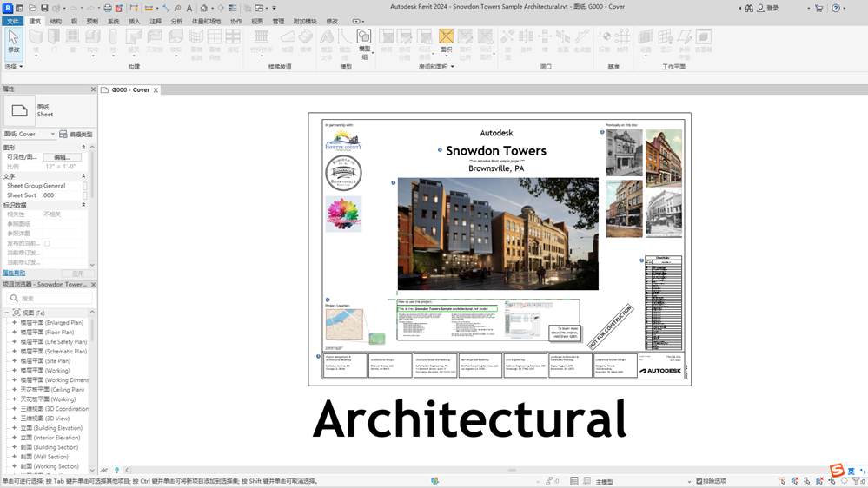Expand 楼层平面 (Floor Plan) tree node
Image resolution: width=868 pixels, height=488 pixels.
pyautogui.click(x=15, y=332)
